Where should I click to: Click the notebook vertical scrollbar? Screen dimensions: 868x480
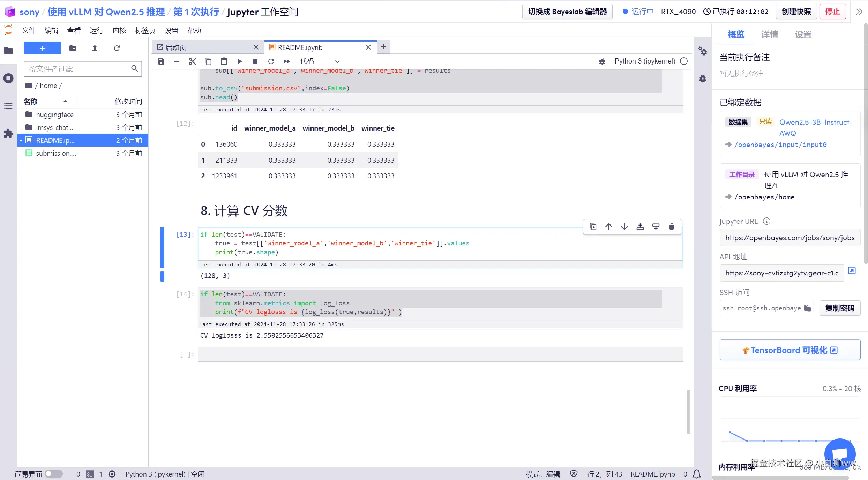pos(688,412)
